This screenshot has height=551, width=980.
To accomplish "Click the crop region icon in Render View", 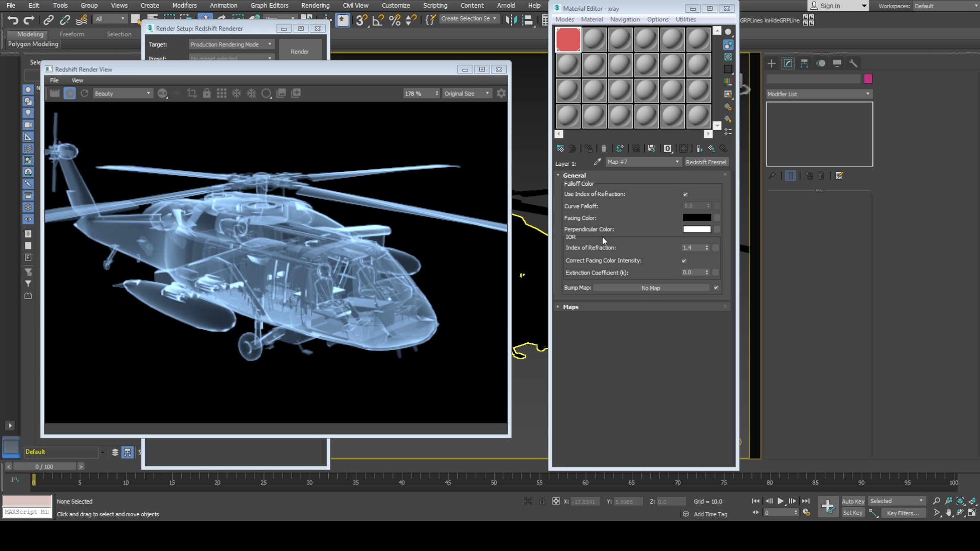I will click(x=192, y=93).
